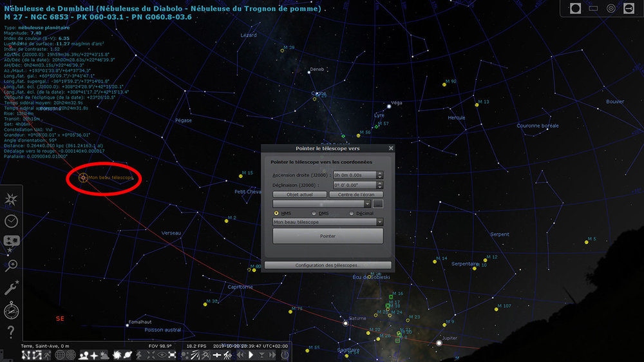
Task: Set time to now hourglass icon
Action: [261, 355]
